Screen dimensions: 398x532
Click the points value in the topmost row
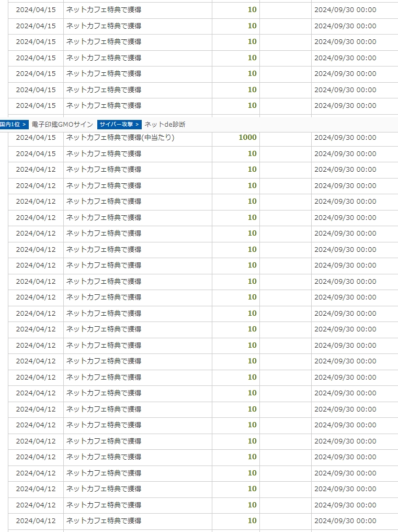(252, 9)
